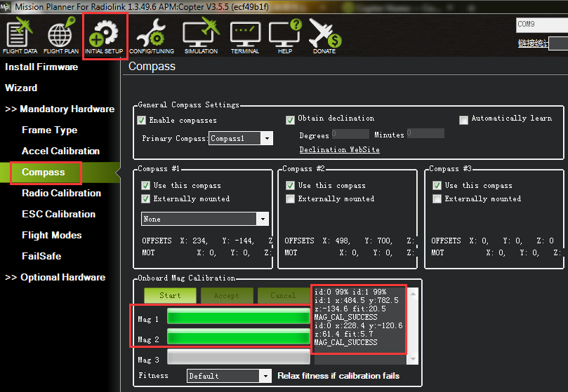568x392 pixels.
Task: Open the Declination WebSite link
Action: pyautogui.click(x=339, y=150)
